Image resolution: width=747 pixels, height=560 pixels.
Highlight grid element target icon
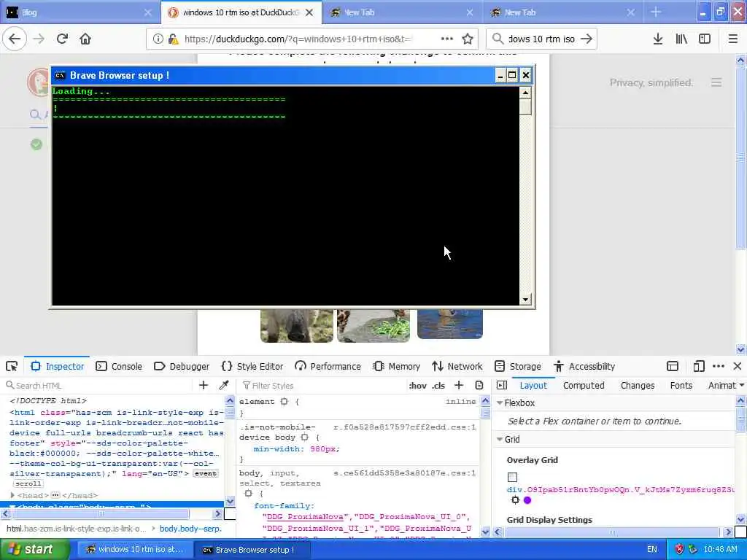(x=515, y=500)
